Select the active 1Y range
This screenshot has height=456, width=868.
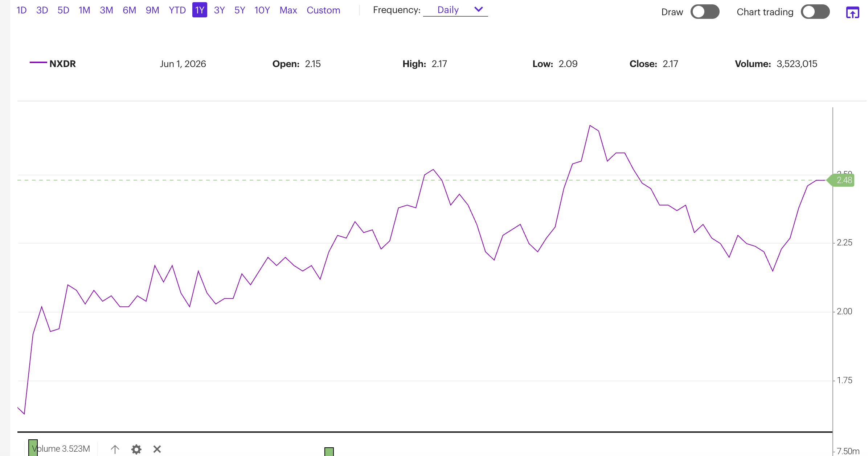200,10
